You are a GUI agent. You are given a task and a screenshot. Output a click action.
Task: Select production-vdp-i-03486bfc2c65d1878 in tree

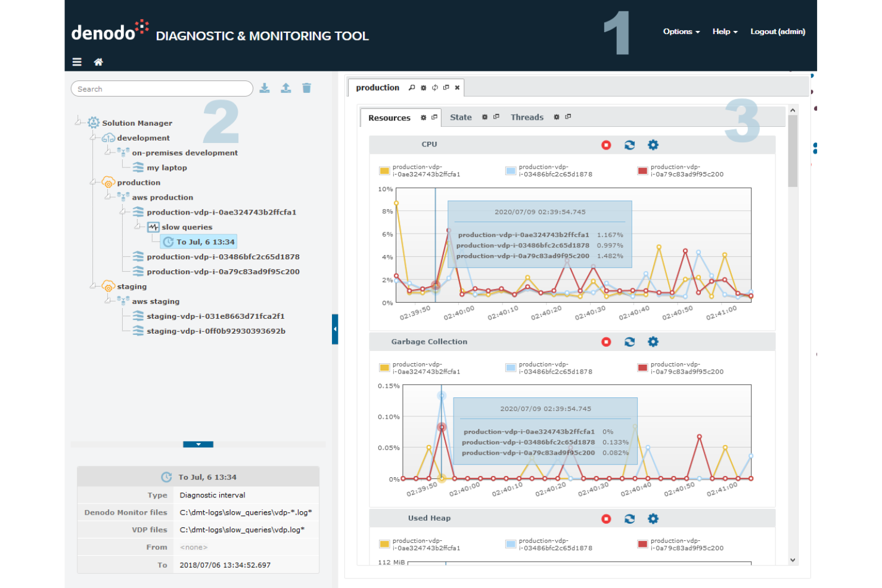[x=216, y=257]
